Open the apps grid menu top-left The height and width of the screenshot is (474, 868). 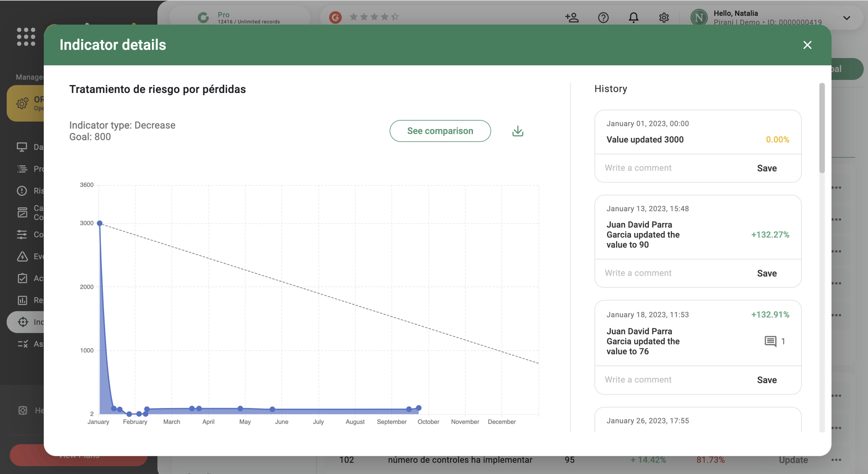click(x=26, y=37)
